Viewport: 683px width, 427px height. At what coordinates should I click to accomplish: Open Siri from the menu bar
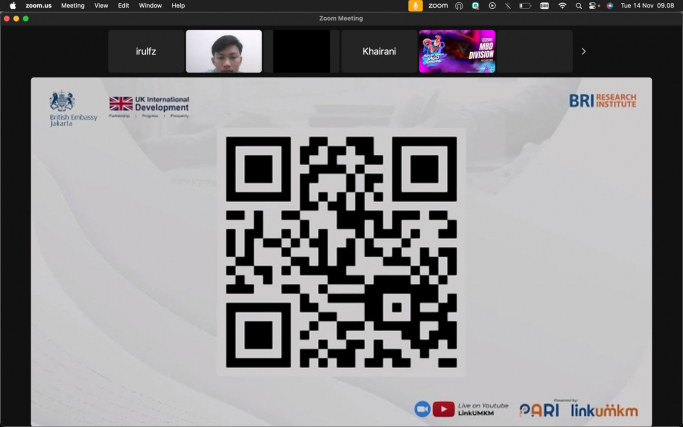[x=610, y=6]
